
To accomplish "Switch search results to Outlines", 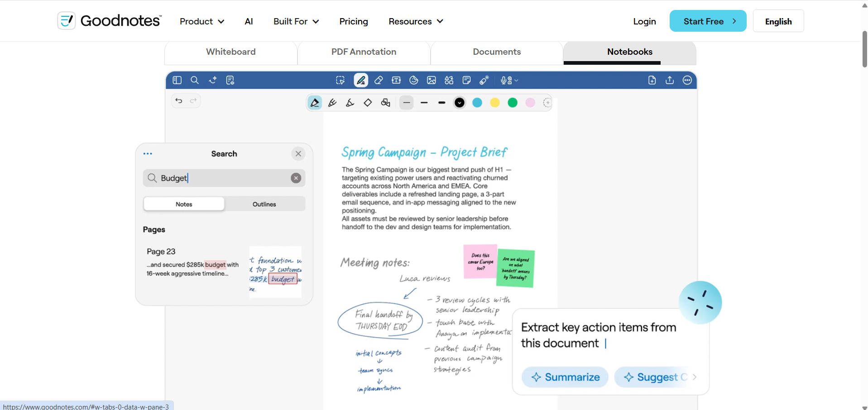I will [x=264, y=204].
